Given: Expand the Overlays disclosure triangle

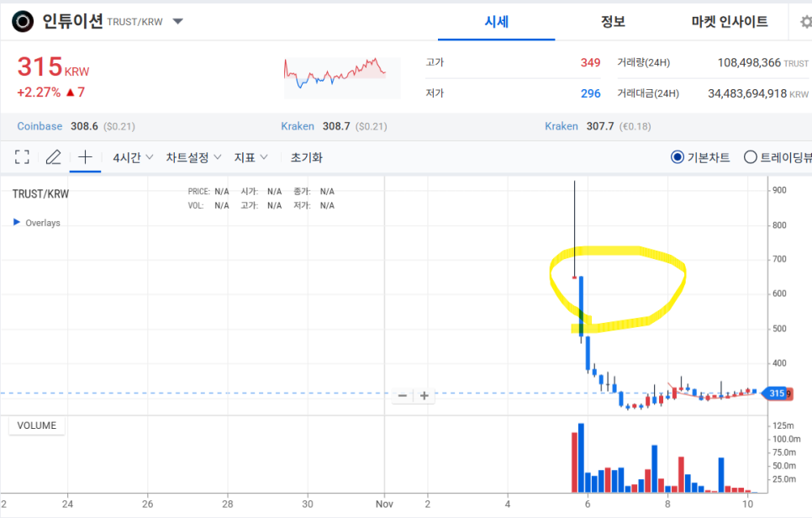Looking at the screenshot, I should (17, 223).
